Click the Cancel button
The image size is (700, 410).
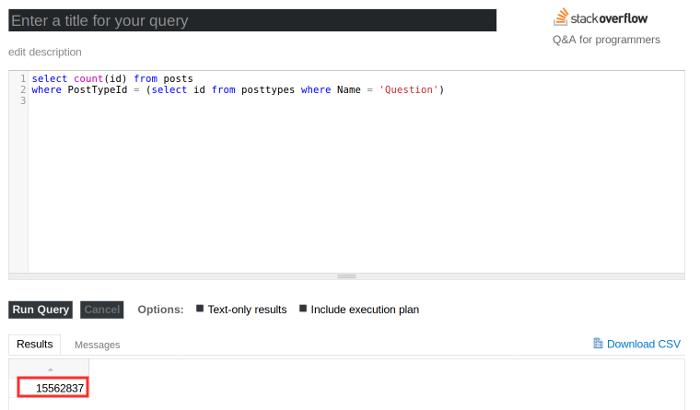[102, 310]
